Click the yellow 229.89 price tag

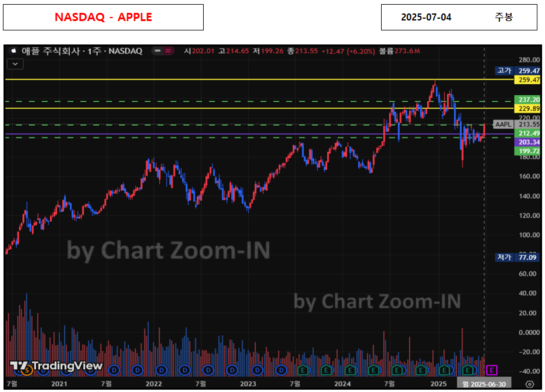coord(527,108)
